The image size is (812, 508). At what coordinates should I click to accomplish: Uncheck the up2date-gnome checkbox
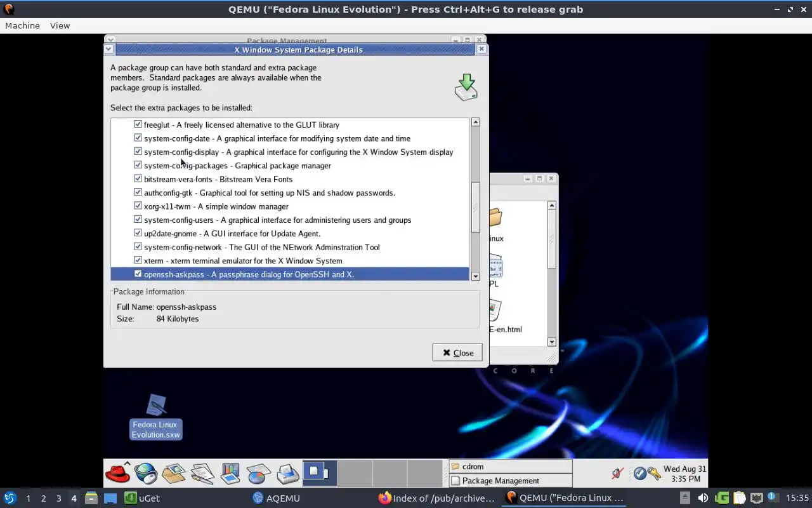[138, 233]
